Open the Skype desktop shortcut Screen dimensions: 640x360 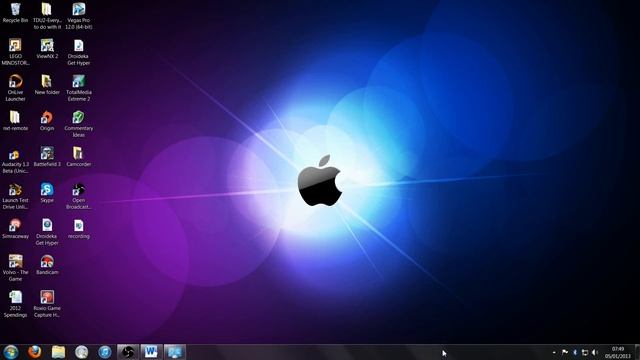[47, 193]
